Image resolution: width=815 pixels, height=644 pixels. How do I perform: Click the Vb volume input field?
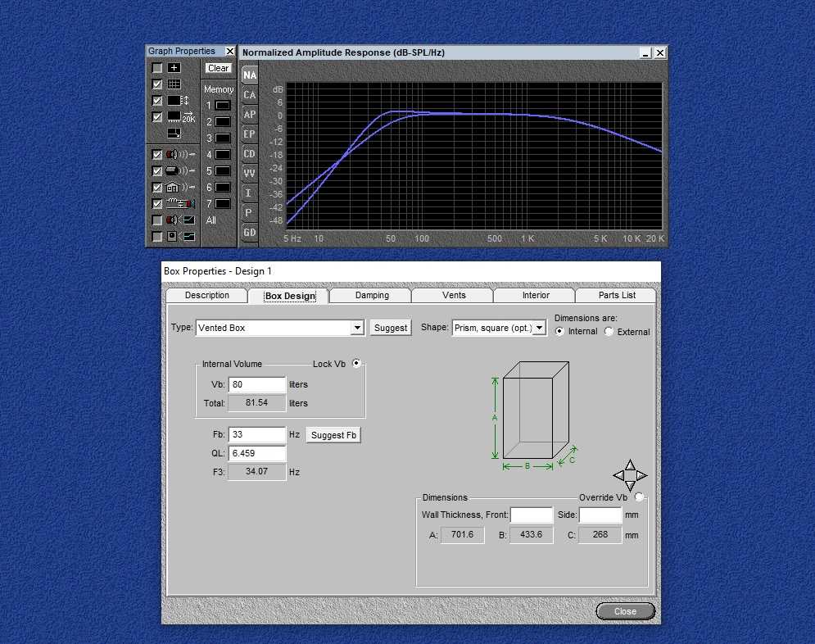pos(257,384)
